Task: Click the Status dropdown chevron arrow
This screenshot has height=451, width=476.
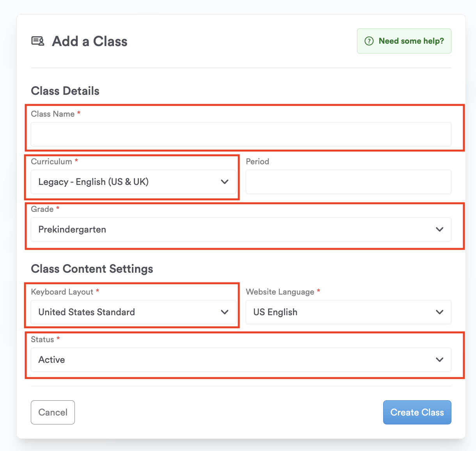Action: [439, 360]
